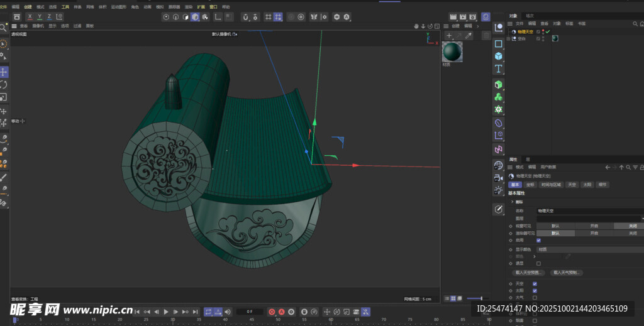Add a Cube primitive from the palette

tap(499, 56)
